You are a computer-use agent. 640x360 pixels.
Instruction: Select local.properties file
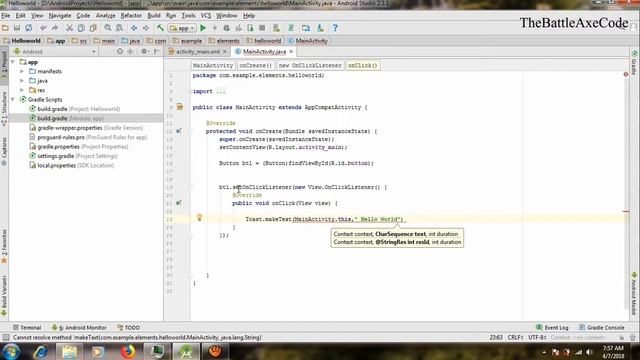pos(71,165)
